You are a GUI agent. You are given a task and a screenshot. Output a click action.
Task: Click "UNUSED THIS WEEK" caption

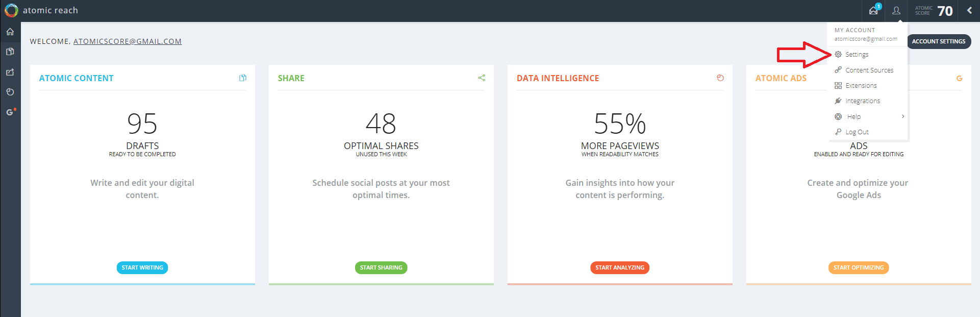[381, 154]
